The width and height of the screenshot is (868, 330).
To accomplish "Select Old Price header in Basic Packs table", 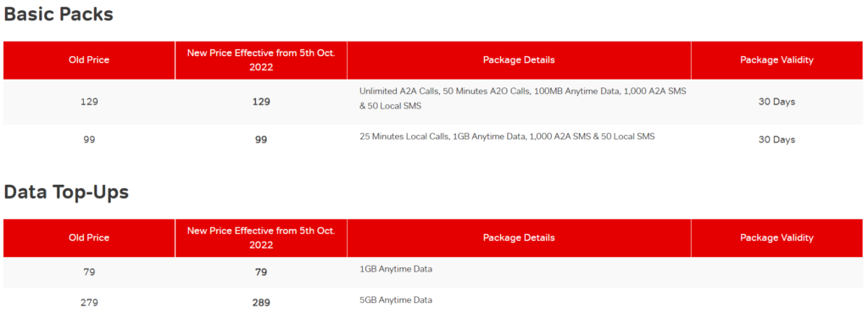I will [x=89, y=59].
